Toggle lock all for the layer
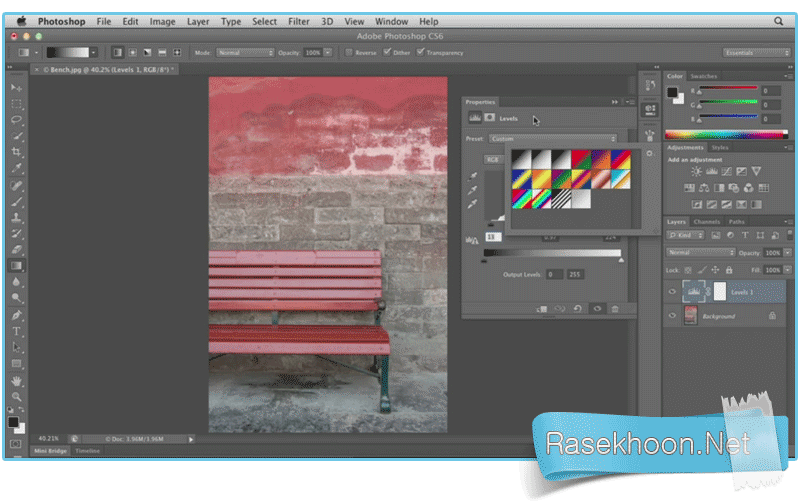Image resolution: width=800 pixels, height=503 pixels. pyautogui.click(x=729, y=270)
